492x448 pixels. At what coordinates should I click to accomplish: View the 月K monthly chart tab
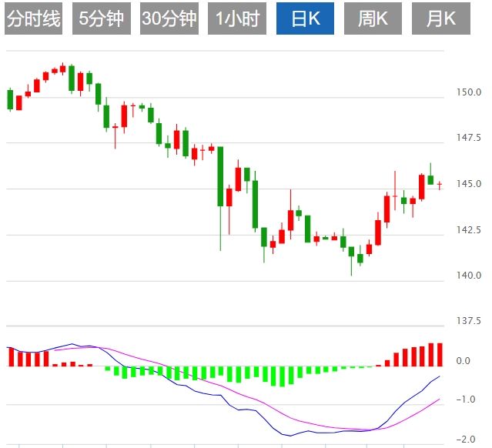[440, 19]
